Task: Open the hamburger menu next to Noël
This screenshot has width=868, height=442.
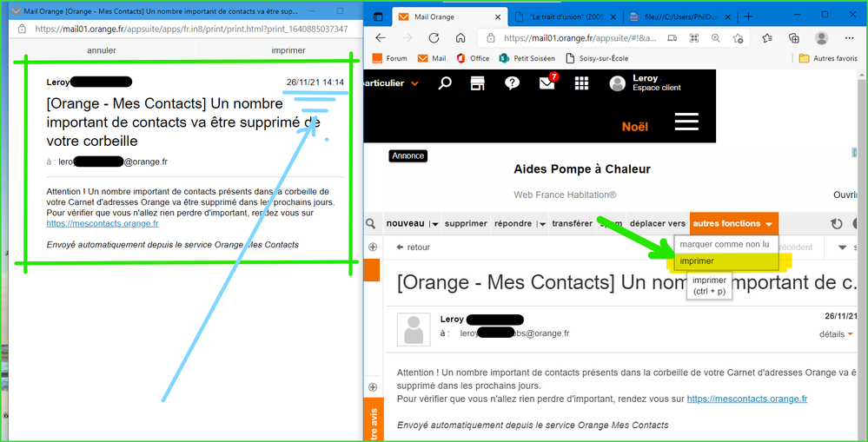Action: (686, 122)
